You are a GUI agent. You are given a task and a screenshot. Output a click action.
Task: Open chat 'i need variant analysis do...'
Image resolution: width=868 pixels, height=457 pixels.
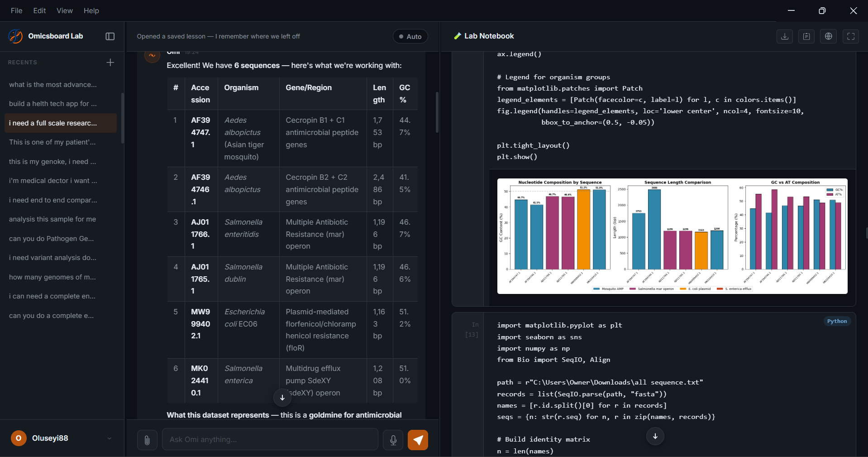(61, 258)
